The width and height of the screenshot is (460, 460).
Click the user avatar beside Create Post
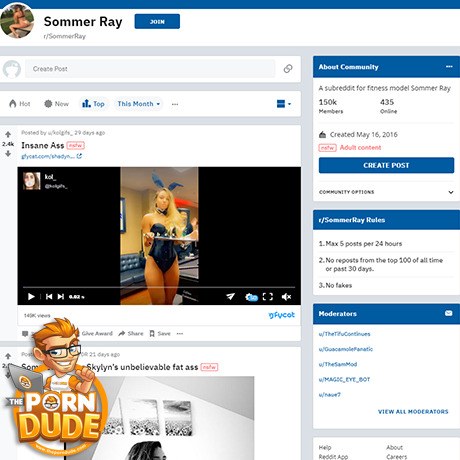click(x=12, y=69)
